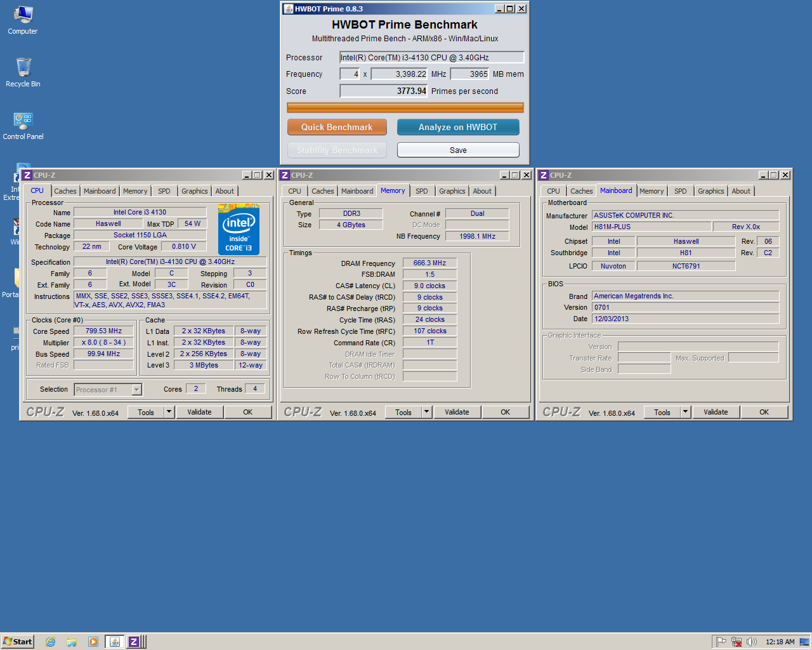Screen dimensions: 812x650
Task: Click the DRAM Frequency value 666.3 MHz
Action: click(430, 263)
